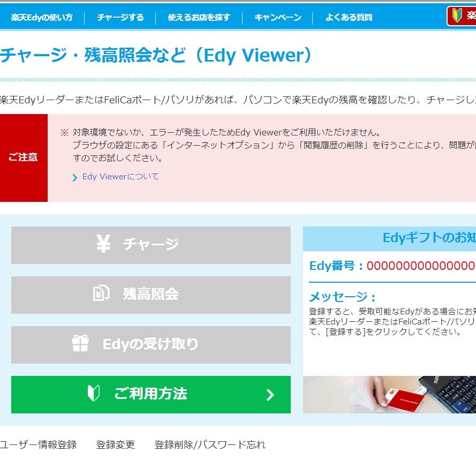Click the beginner mark icon on ご利用方法
The image size is (476, 460).
coord(94,393)
